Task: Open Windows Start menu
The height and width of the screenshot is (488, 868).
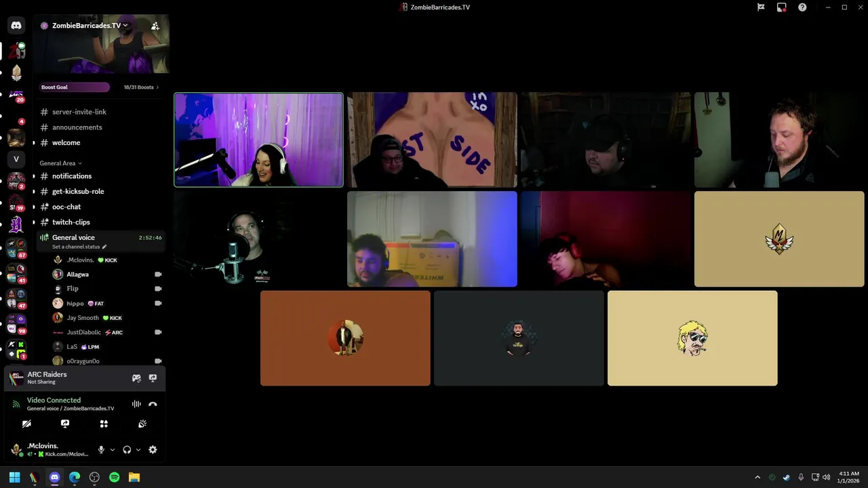Action: pos(14,477)
